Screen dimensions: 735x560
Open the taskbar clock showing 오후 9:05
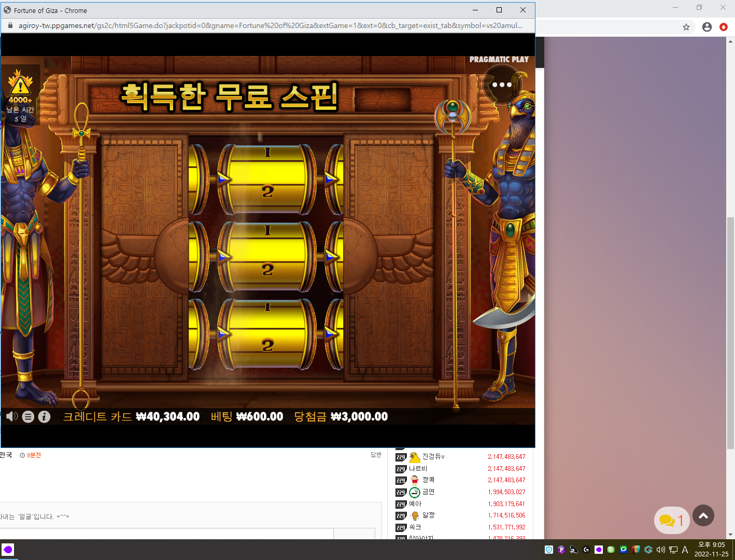tap(711, 550)
